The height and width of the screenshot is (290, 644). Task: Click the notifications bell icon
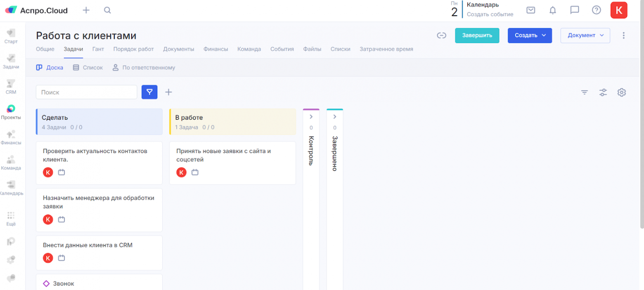click(553, 10)
